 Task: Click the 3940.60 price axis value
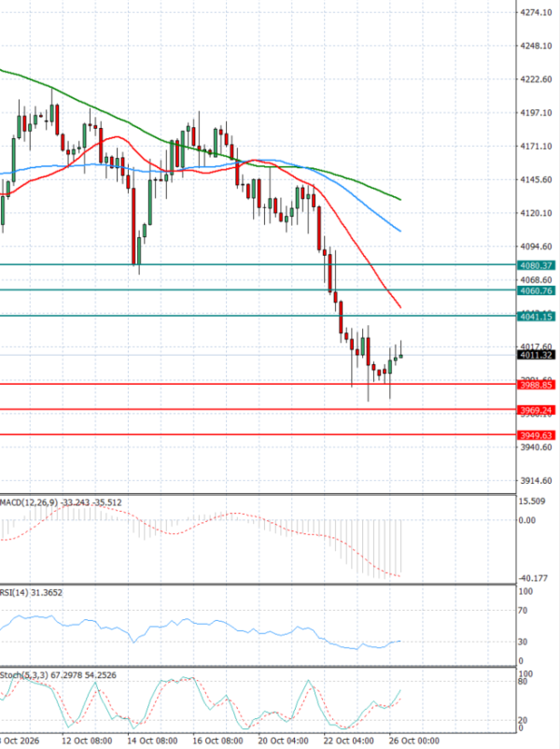536,447
